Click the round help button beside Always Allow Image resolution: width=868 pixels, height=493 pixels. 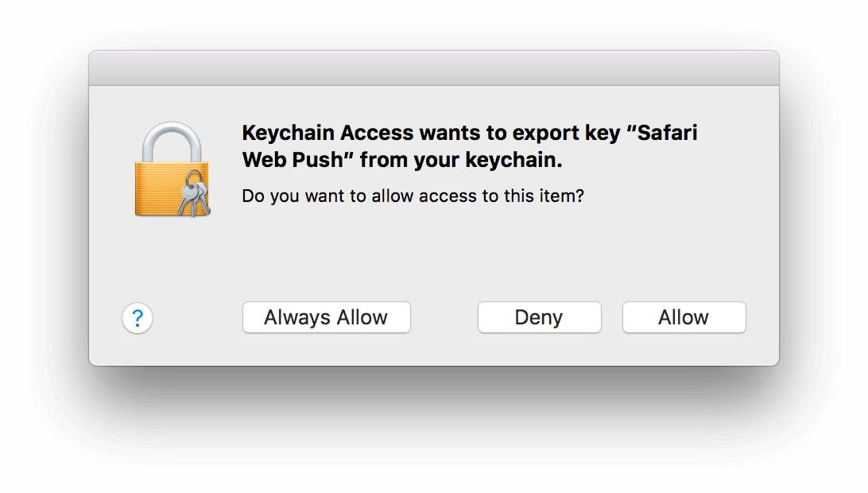(x=138, y=318)
